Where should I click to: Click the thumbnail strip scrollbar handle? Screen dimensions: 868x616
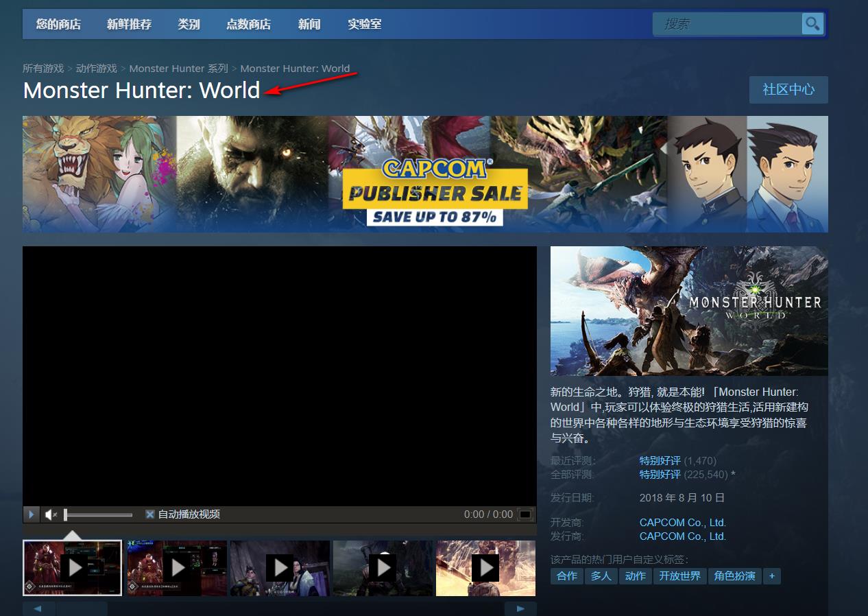[x=82, y=608]
